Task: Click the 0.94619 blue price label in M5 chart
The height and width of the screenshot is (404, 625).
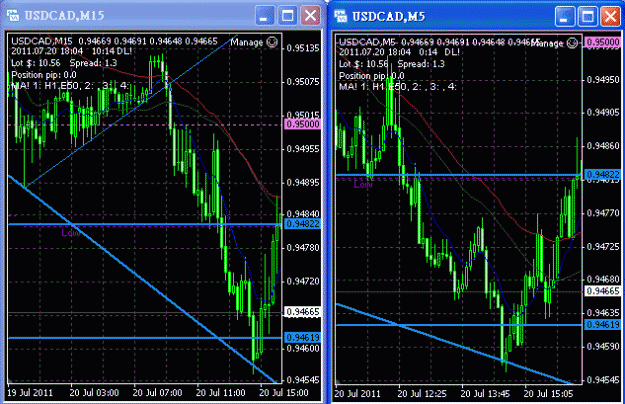Action: click(x=603, y=325)
